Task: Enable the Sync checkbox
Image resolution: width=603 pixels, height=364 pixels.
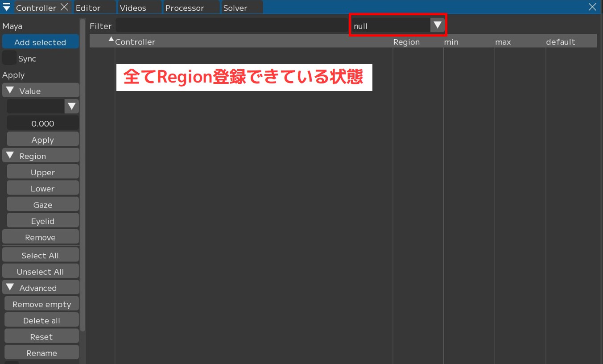Action: click(x=9, y=58)
